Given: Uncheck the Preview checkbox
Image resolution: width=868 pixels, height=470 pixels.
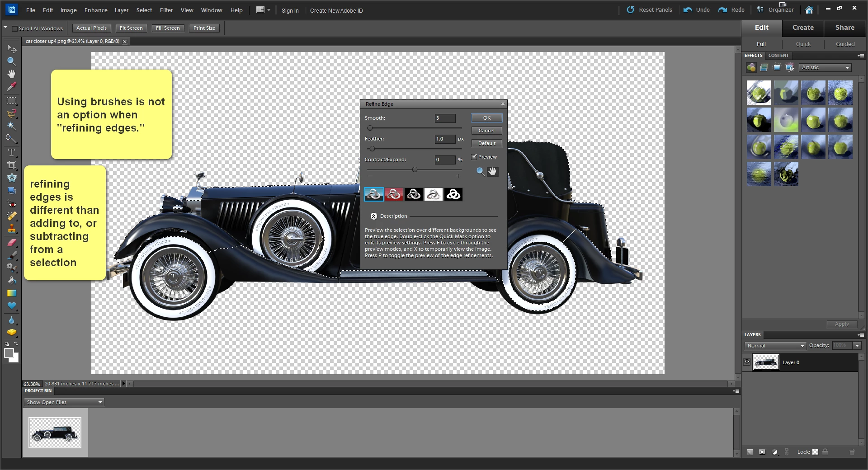Looking at the screenshot, I should coord(474,157).
